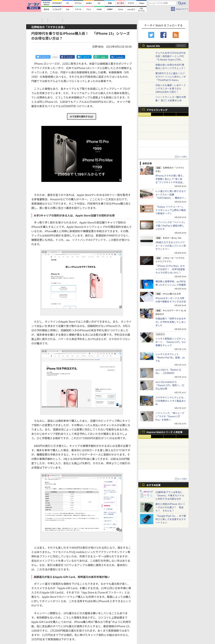Open 中国出張で「世界そのままギガ」link
The height and width of the screenshot is (644, 215).
(x=170, y=322)
